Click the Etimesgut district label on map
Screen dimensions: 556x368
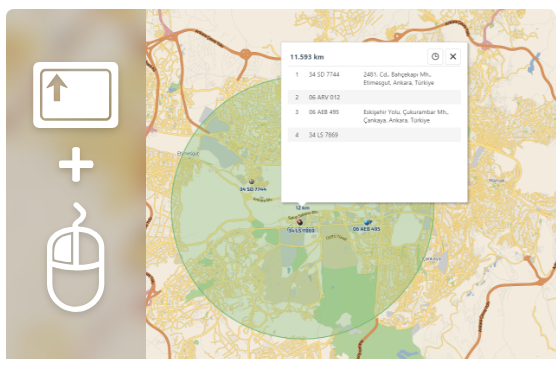[x=188, y=154]
